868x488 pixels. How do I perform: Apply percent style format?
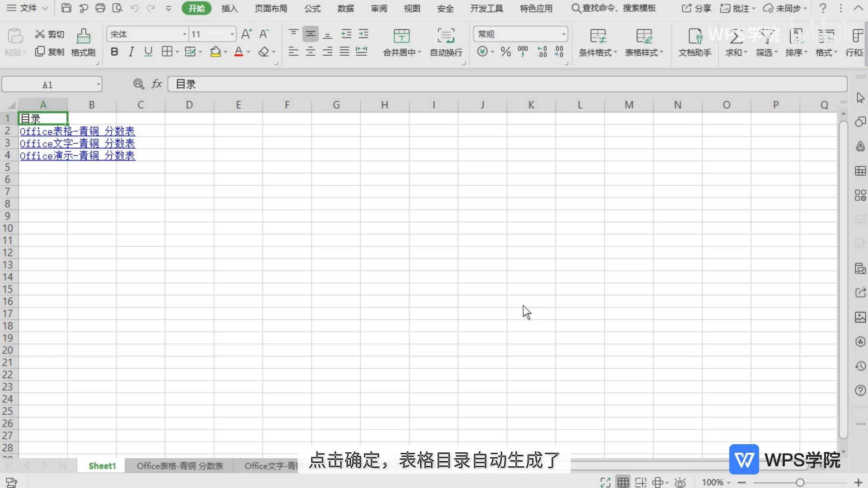(x=506, y=52)
